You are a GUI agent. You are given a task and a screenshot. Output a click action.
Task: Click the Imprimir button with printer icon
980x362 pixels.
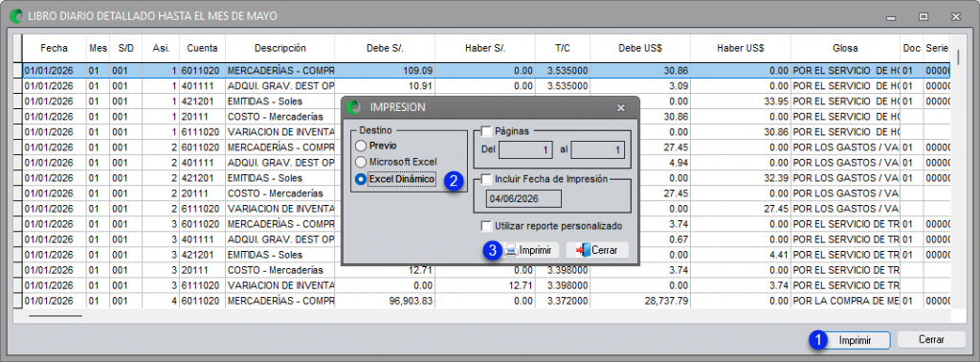(x=530, y=250)
